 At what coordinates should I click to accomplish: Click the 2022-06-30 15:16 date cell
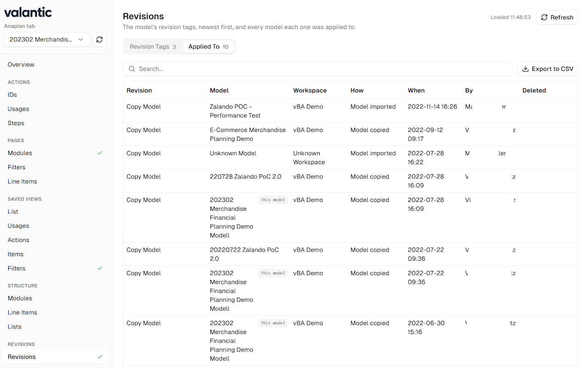point(426,328)
